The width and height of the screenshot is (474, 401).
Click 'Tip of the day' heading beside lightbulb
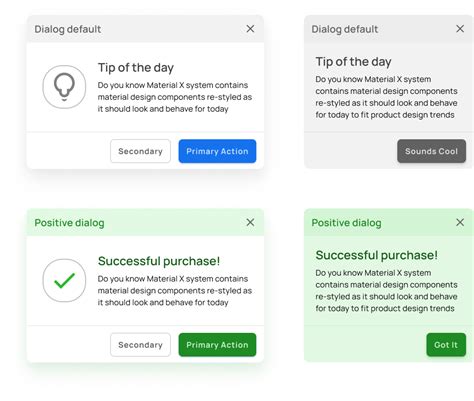pyautogui.click(x=136, y=68)
